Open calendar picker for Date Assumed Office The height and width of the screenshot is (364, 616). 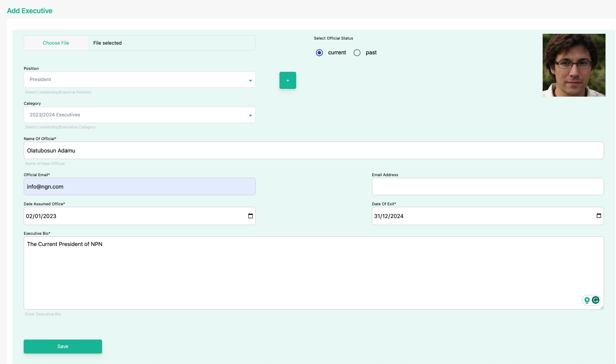coord(250,216)
